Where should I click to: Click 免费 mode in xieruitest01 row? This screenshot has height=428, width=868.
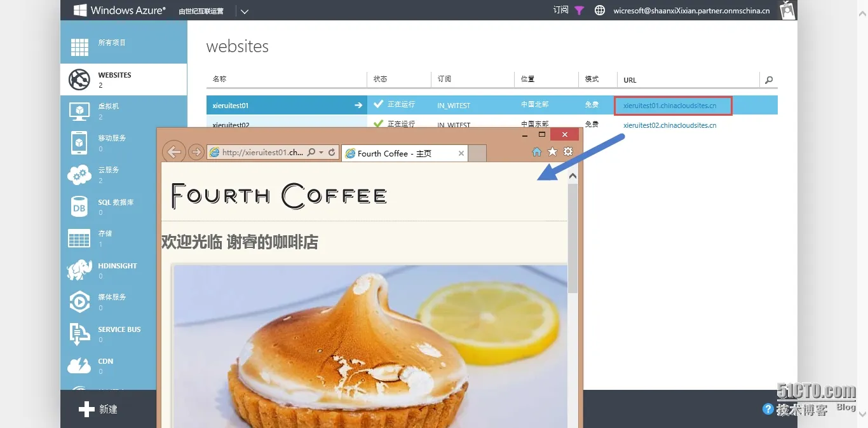pyautogui.click(x=592, y=105)
